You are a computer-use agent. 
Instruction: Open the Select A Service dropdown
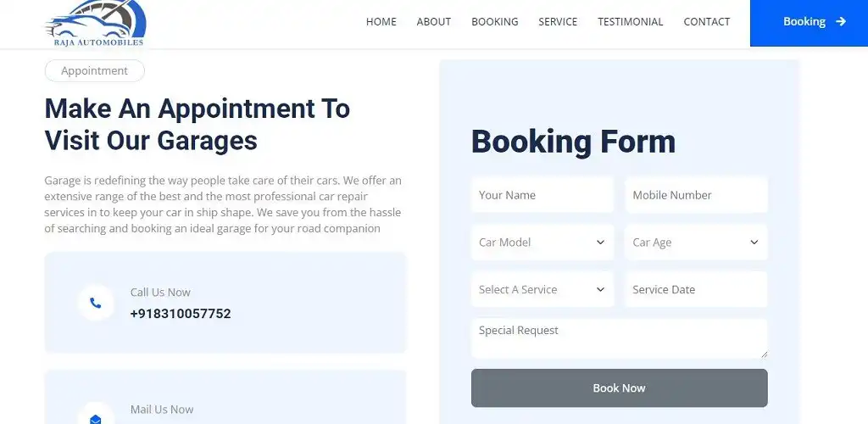pyautogui.click(x=542, y=290)
